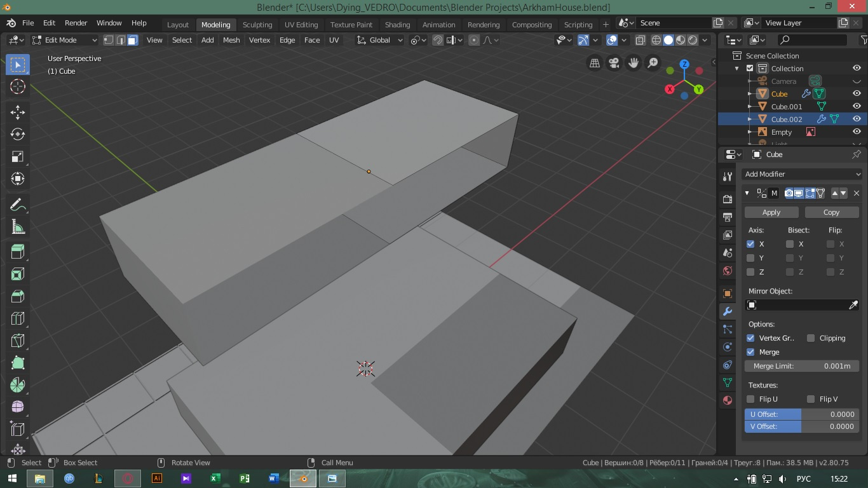
Task: Open the viewport shading options dropdown
Action: coord(705,40)
